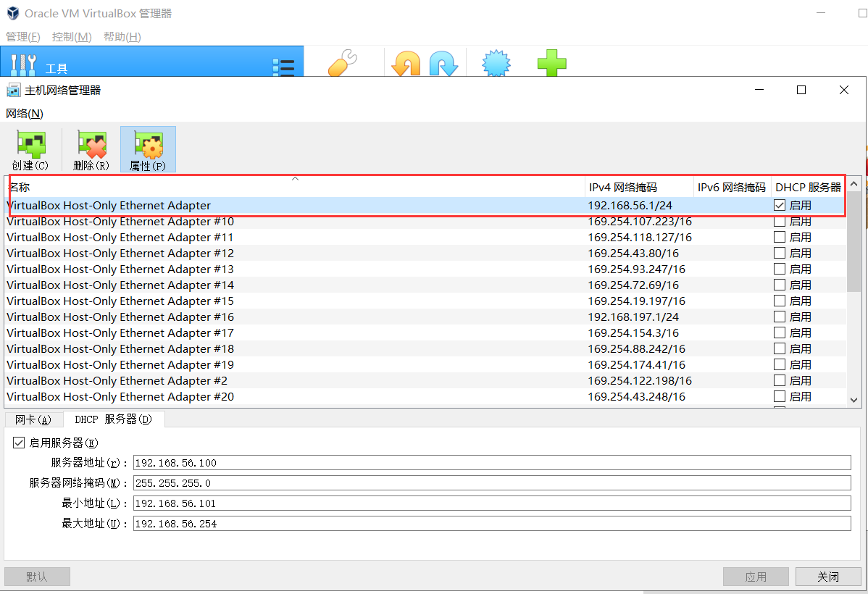The height and width of the screenshot is (594, 868).
Task: Enable DHCP for Adapter #10
Action: point(780,222)
